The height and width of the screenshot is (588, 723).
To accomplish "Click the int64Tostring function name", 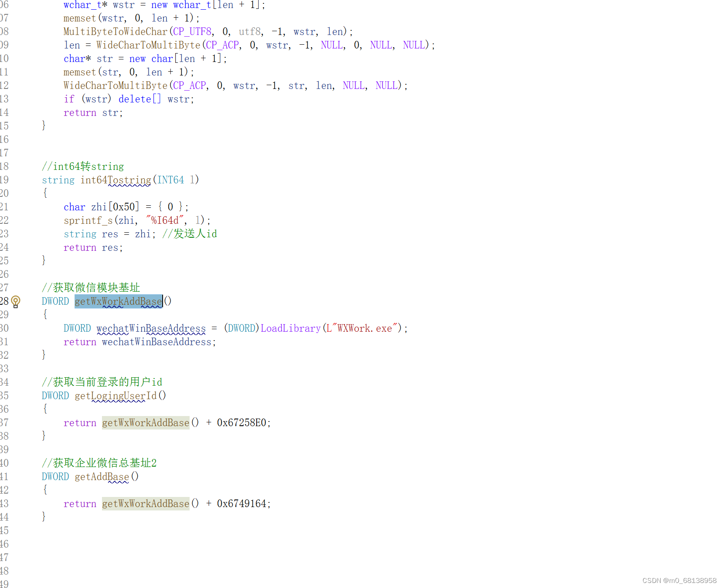I will 115,180.
